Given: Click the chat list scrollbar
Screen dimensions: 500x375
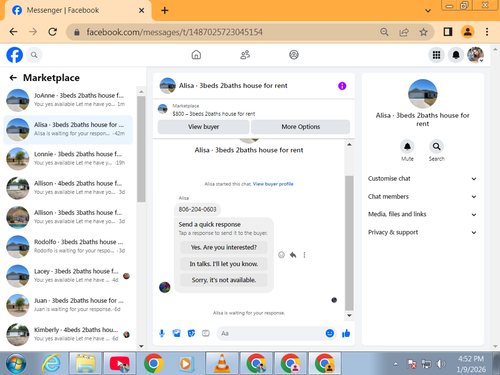Looking at the screenshot, I should point(141,149).
